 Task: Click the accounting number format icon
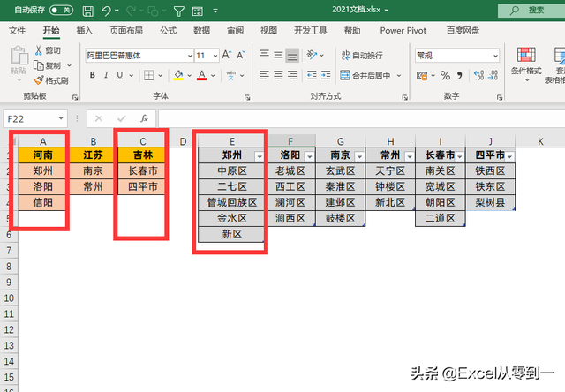(422, 75)
